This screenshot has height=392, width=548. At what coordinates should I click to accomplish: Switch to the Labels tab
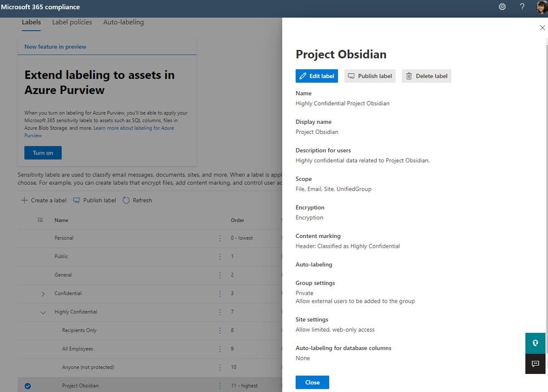point(31,22)
